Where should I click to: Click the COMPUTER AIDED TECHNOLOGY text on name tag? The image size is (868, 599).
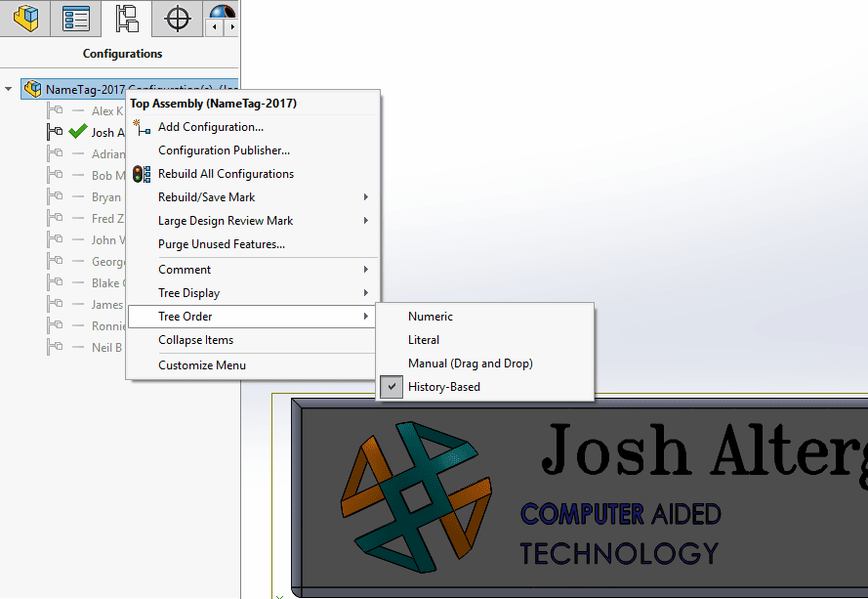620,534
